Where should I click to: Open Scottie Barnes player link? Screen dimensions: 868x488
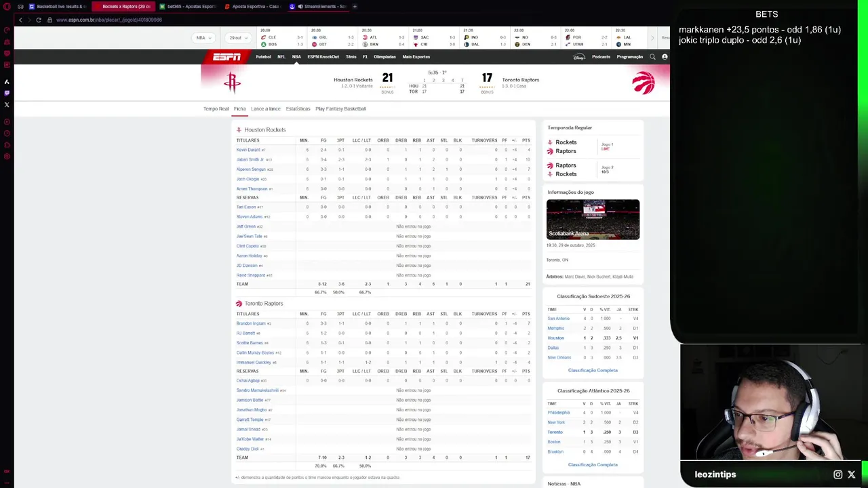coord(250,343)
